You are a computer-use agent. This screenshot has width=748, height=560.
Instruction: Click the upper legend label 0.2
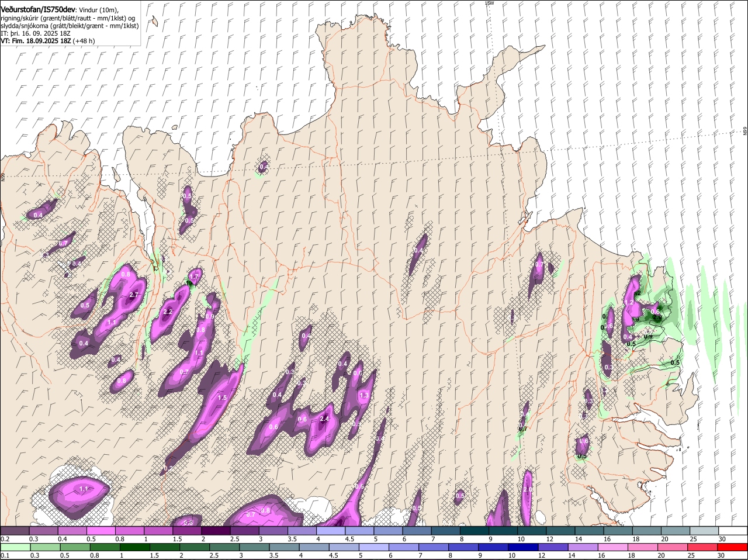pyautogui.click(x=5, y=539)
